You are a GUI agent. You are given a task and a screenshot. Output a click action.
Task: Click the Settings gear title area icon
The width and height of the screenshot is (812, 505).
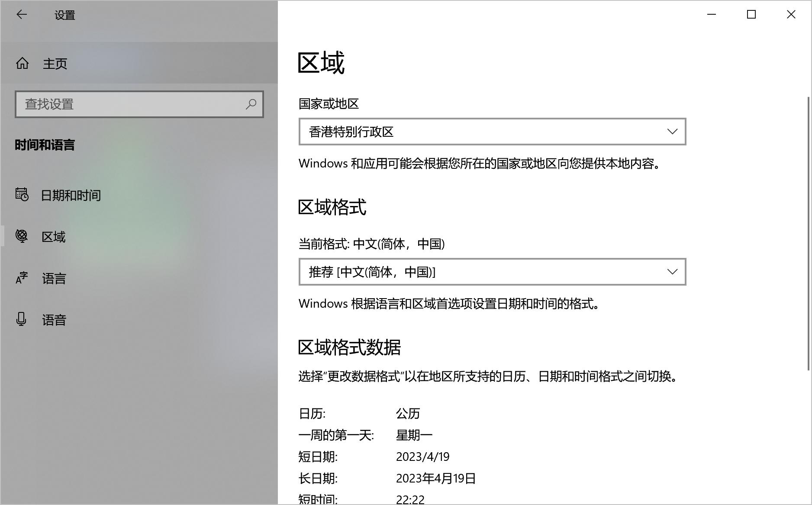pyautogui.click(x=64, y=15)
